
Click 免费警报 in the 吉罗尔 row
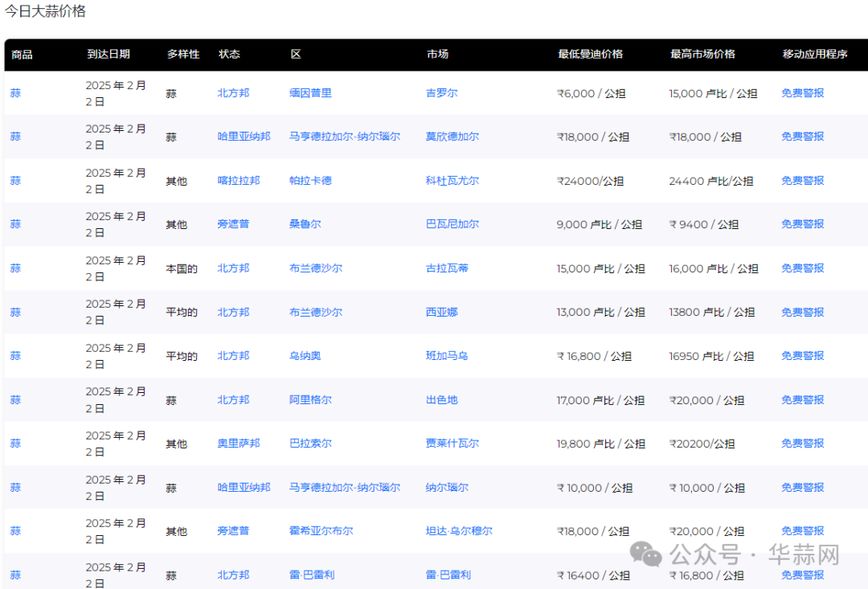(x=802, y=93)
